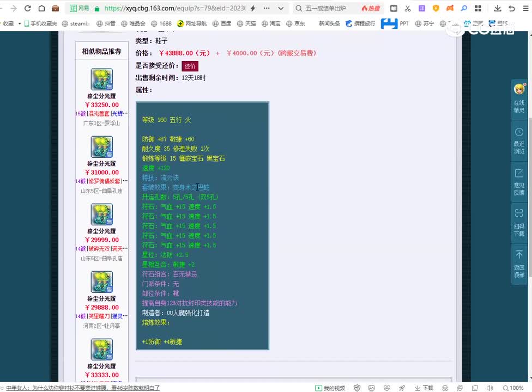Click the forward navigation arrow
The width and height of the screenshot is (532, 392).
click(14, 8)
